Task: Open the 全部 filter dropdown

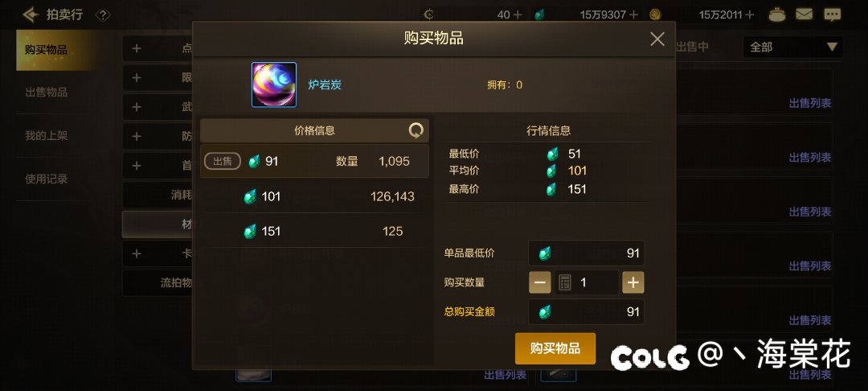Action: click(792, 47)
